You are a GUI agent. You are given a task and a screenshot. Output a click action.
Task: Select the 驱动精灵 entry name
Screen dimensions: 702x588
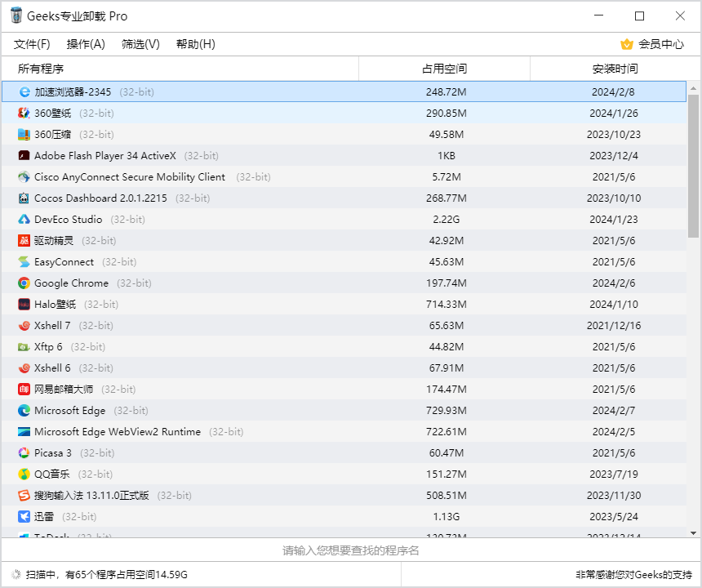[54, 240]
